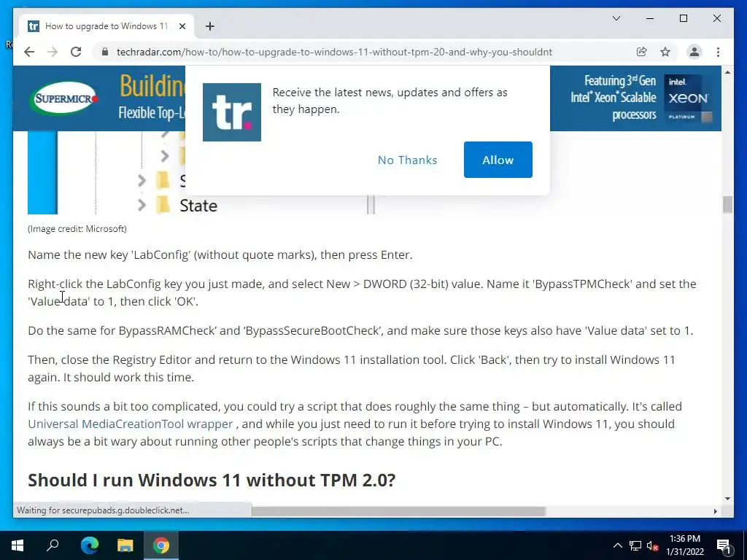Click the 'Should I run Windows 11 without TPM 2.0?' heading
The image size is (747, 560).
[212, 480]
